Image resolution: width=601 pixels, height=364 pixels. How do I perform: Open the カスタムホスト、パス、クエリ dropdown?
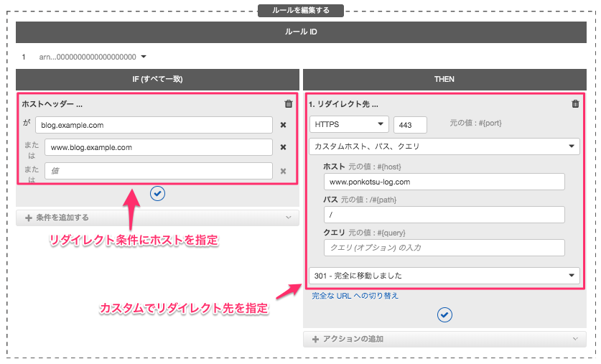point(444,146)
